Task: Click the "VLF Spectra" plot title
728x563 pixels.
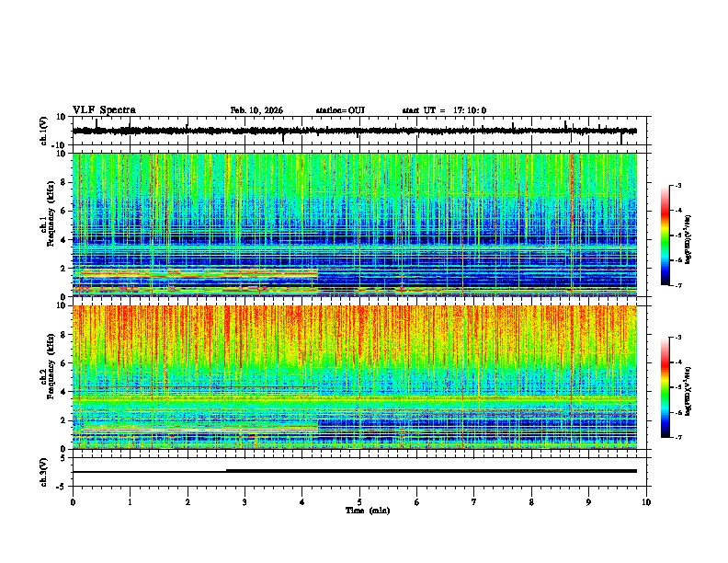Action: click(x=104, y=110)
